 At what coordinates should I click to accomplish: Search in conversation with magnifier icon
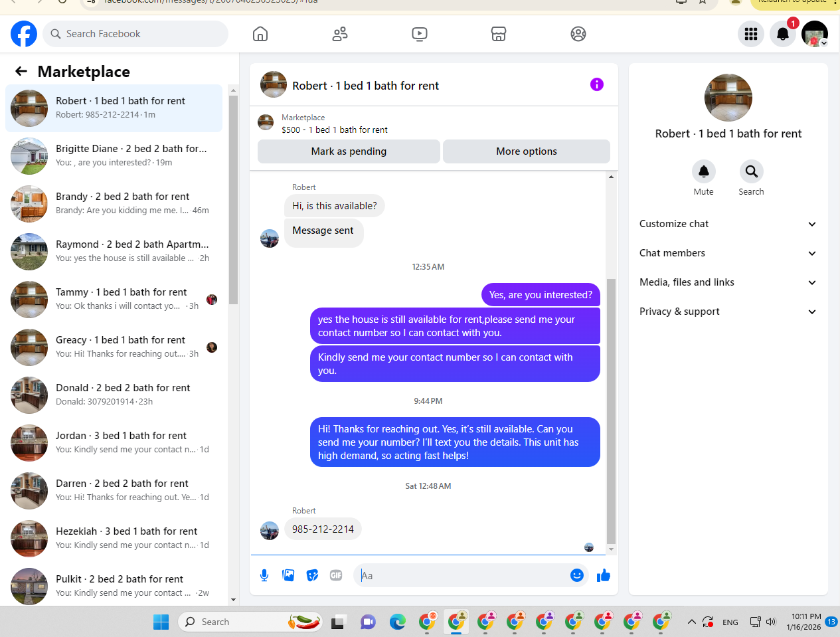click(752, 171)
